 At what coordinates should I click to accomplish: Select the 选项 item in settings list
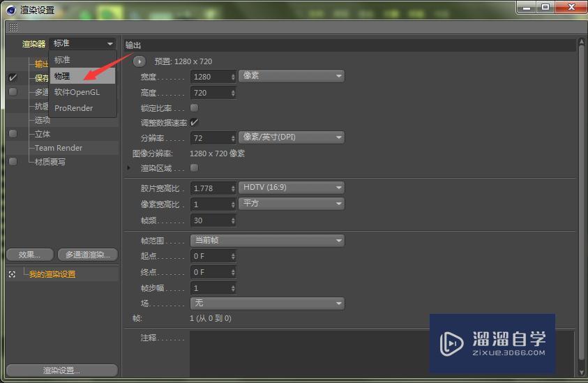[x=43, y=120]
